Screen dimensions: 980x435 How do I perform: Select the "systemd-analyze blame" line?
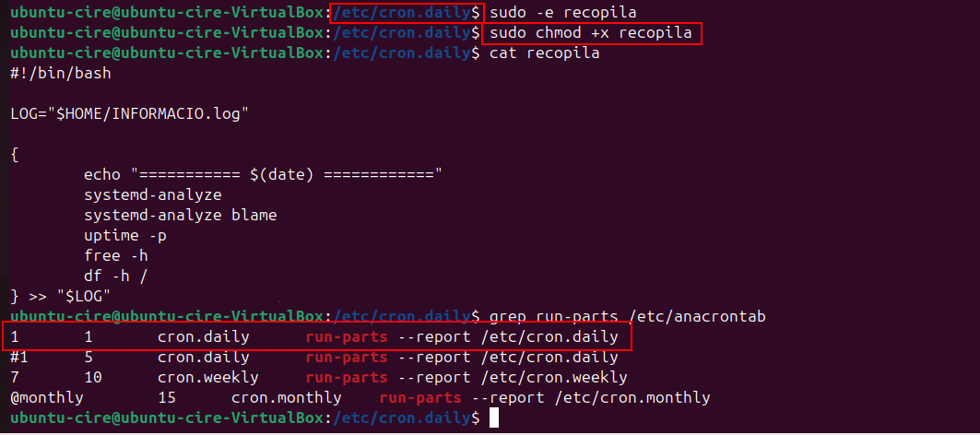point(181,215)
